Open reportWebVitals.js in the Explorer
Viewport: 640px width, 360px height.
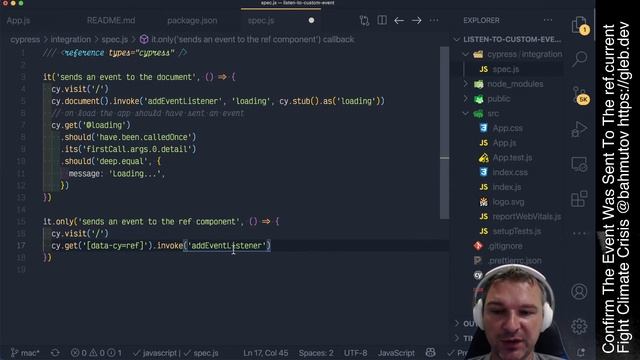pyautogui.click(x=527, y=216)
